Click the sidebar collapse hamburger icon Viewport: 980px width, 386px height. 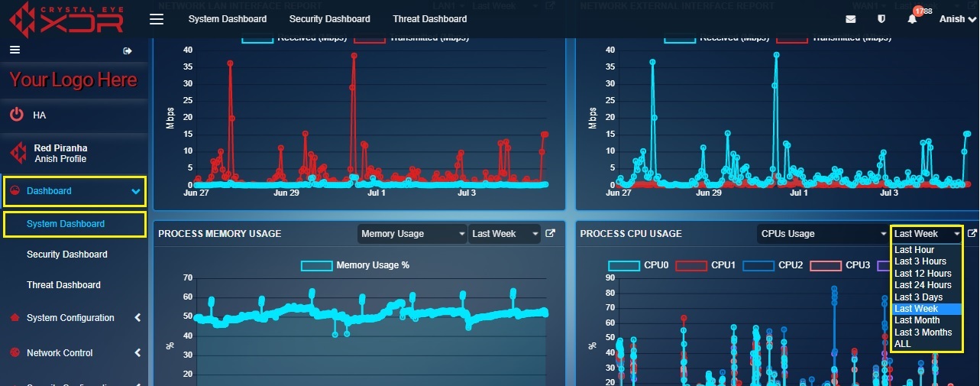point(15,50)
